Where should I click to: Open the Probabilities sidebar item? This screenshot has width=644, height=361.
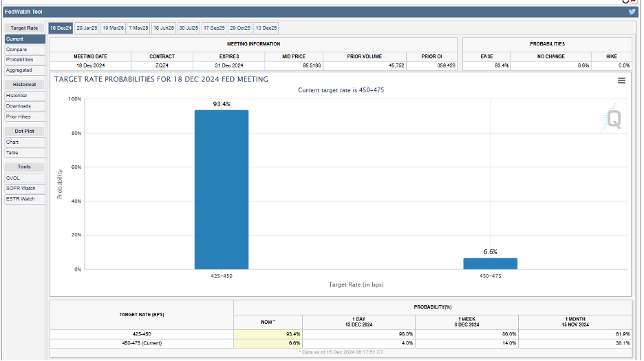pos(25,60)
